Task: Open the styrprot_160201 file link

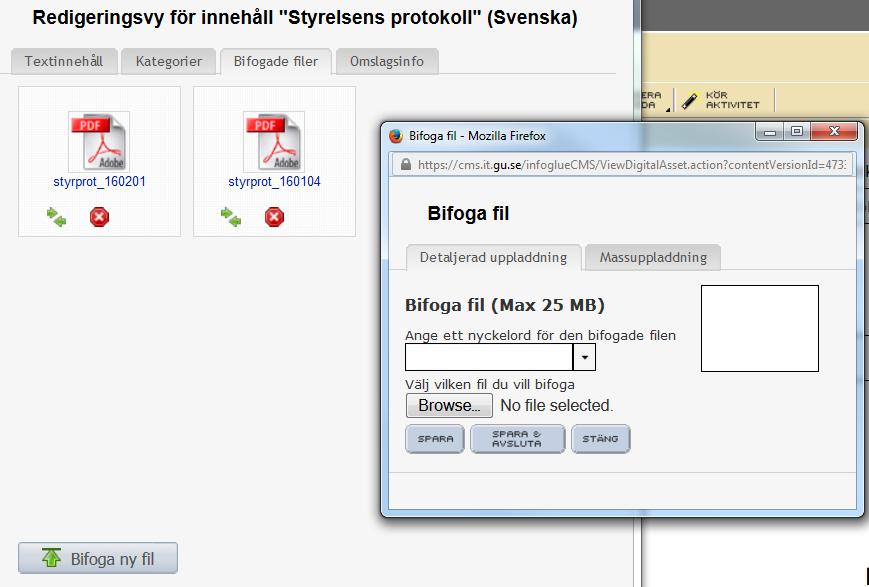Action: click(99, 182)
